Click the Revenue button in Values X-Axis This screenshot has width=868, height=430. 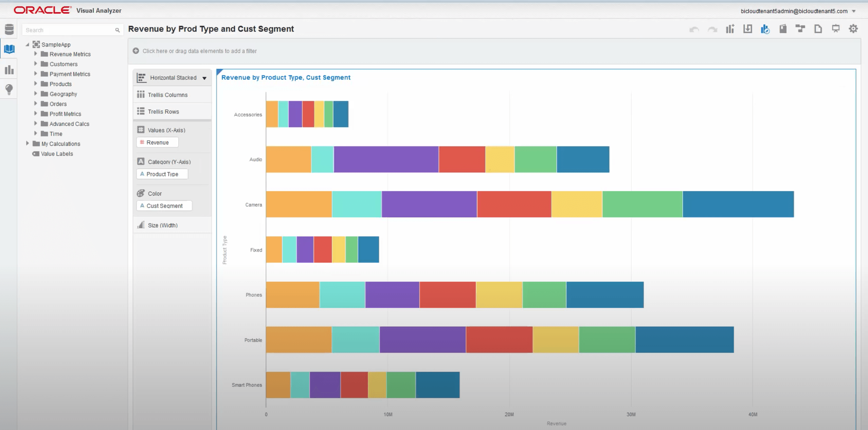pyautogui.click(x=157, y=142)
